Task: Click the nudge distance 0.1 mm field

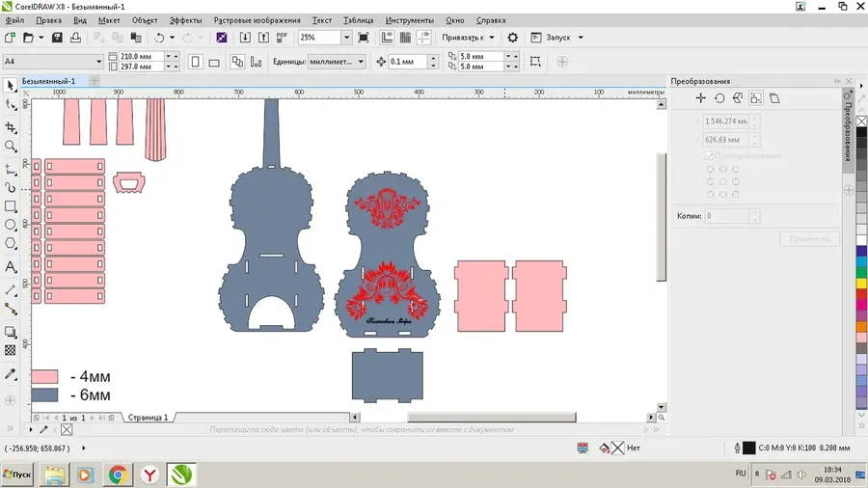Action: tap(408, 62)
